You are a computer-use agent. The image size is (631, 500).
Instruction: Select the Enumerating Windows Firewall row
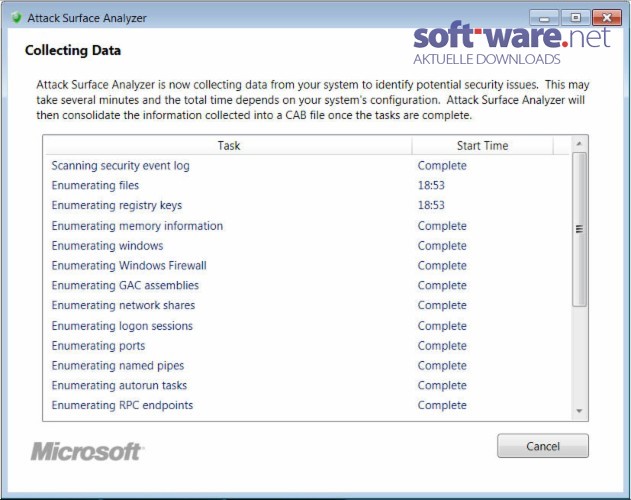click(x=308, y=265)
